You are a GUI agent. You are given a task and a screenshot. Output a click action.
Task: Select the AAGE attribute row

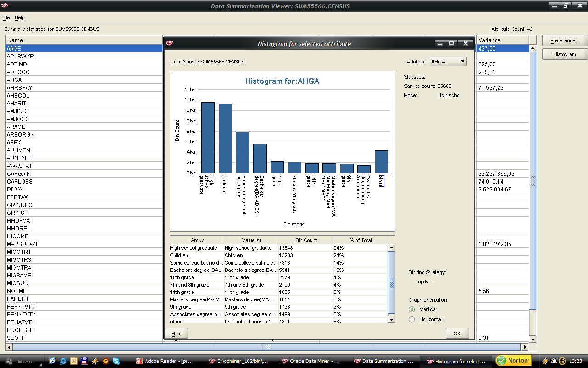pyautogui.click(x=84, y=48)
